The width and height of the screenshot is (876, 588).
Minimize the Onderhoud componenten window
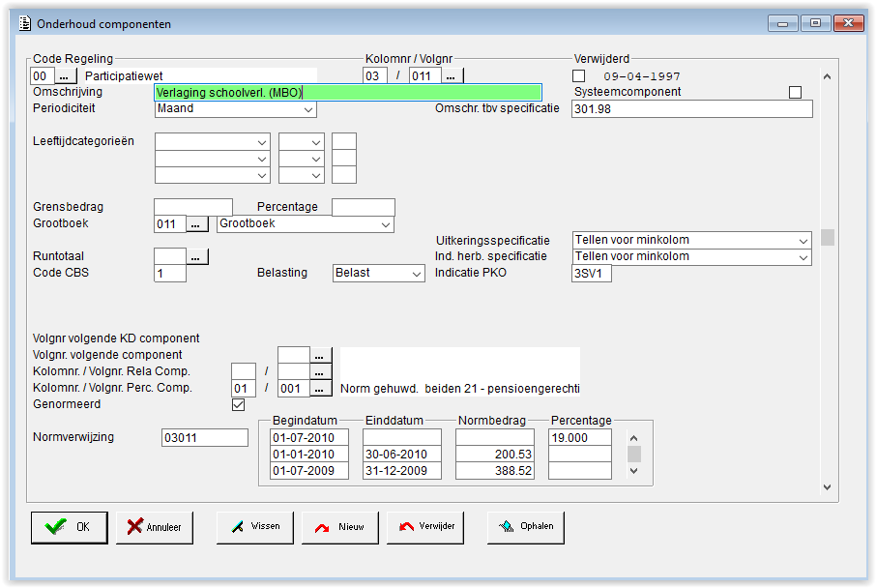pos(783,23)
